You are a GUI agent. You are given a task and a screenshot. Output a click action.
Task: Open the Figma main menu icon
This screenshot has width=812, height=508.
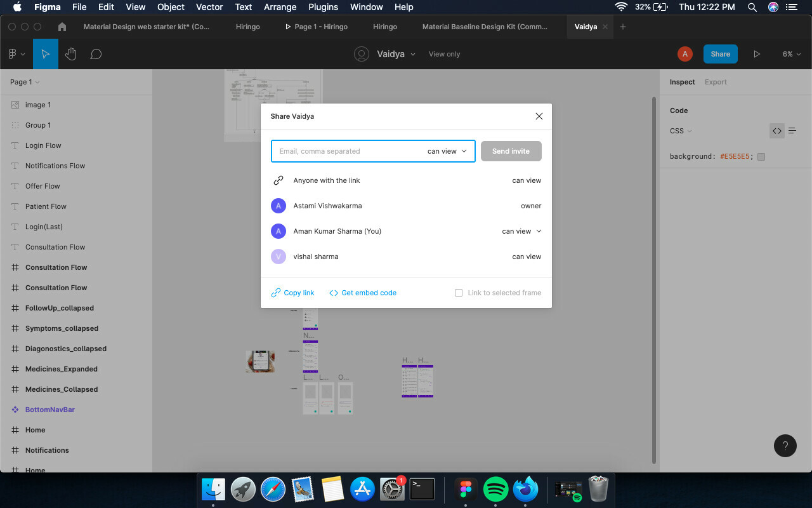tap(16, 54)
